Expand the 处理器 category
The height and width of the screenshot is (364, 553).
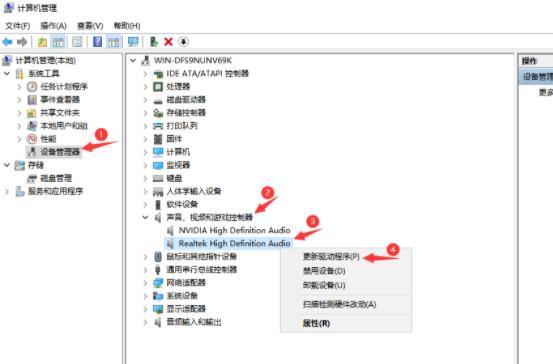tap(145, 86)
